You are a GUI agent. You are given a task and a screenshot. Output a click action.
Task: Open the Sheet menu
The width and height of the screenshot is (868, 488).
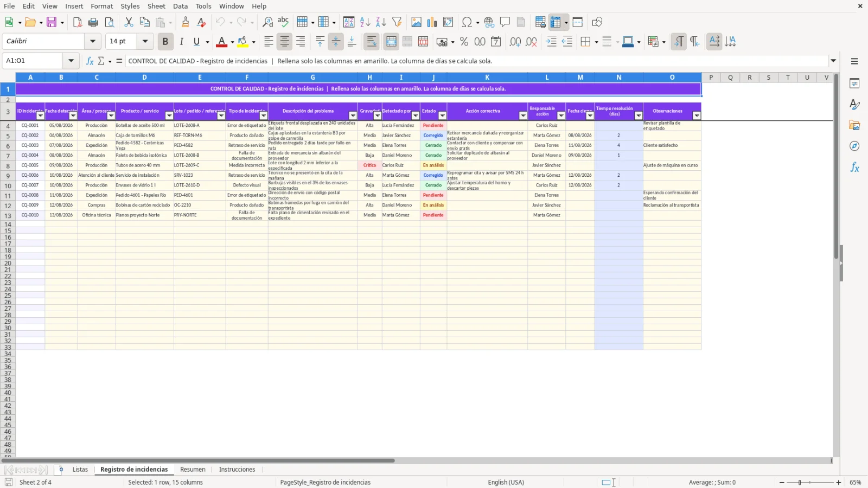click(x=156, y=6)
